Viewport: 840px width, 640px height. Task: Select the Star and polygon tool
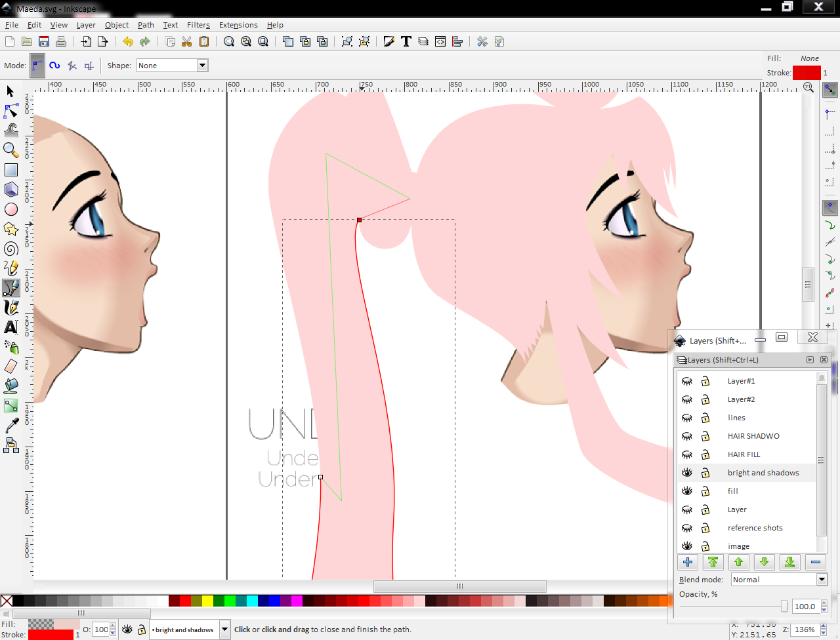point(10,229)
